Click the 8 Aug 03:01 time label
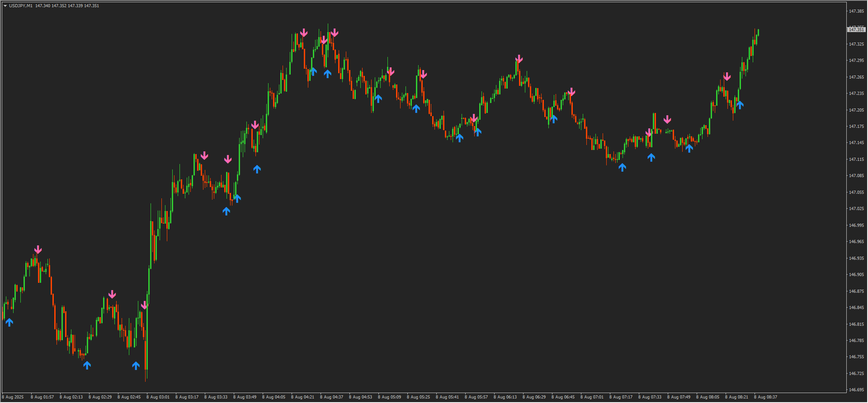Screen dimensions: 868x403 [158, 398]
